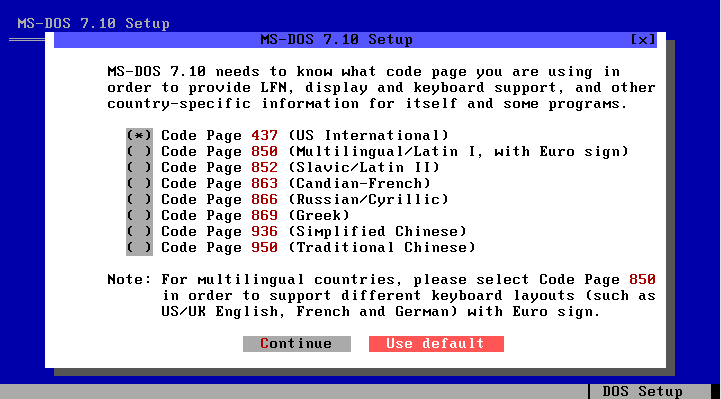Viewport: 721px width, 399px height.
Task: Click the '(Traditional Chinese)' option label
Action: click(382, 247)
